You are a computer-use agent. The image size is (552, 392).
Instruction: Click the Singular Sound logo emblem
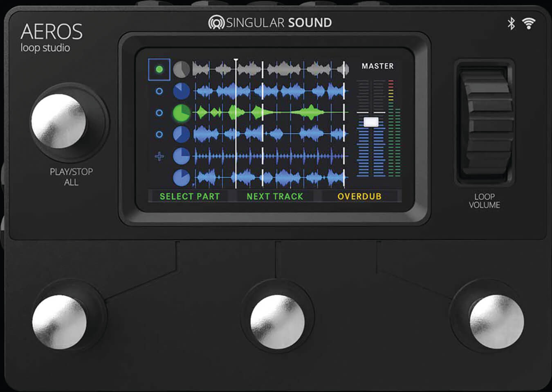point(216,22)
